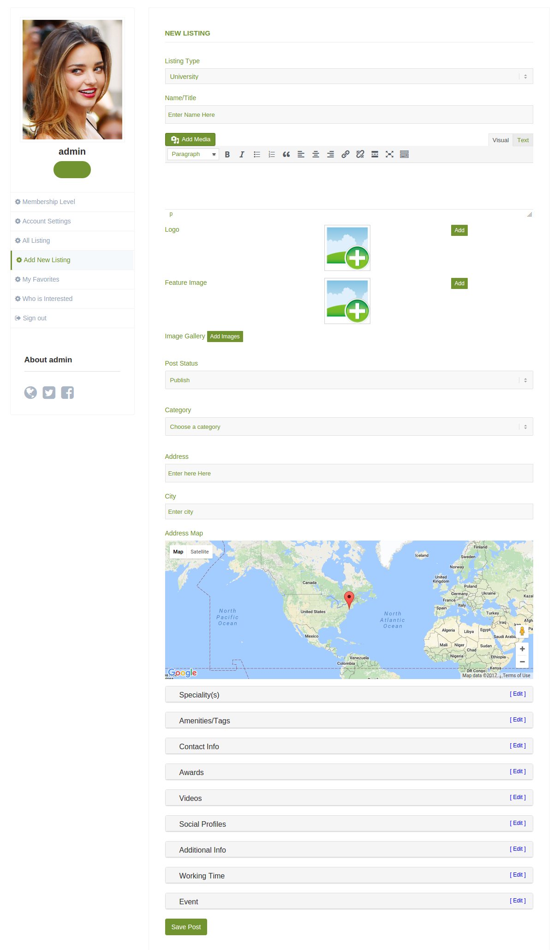Click the insert link icon

pos(345,155)
